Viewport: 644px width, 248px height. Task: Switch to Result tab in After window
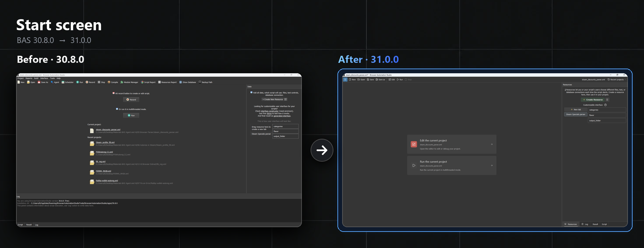[x=595, y=224]
